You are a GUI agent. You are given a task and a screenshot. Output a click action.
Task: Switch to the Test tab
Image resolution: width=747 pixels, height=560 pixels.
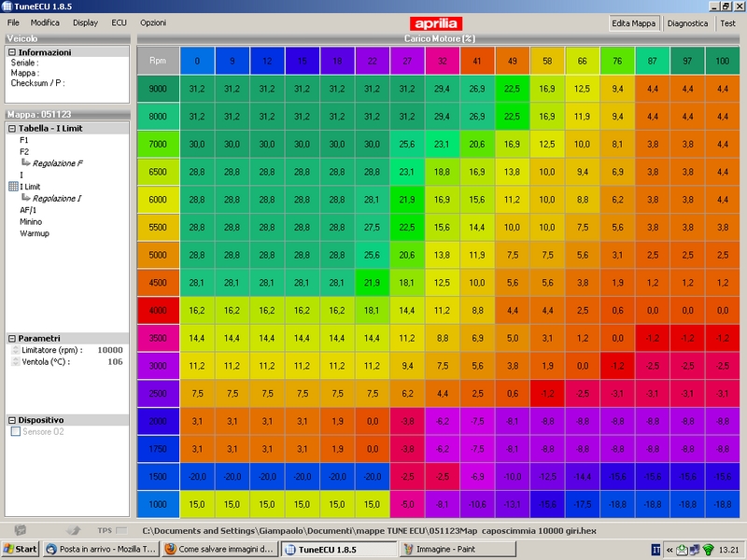tap(727, 23)
